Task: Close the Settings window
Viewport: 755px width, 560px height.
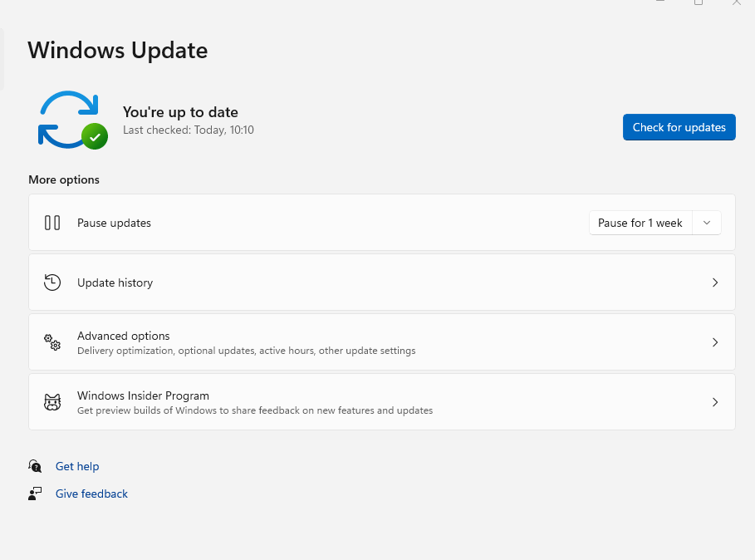Action: (736, 2)
